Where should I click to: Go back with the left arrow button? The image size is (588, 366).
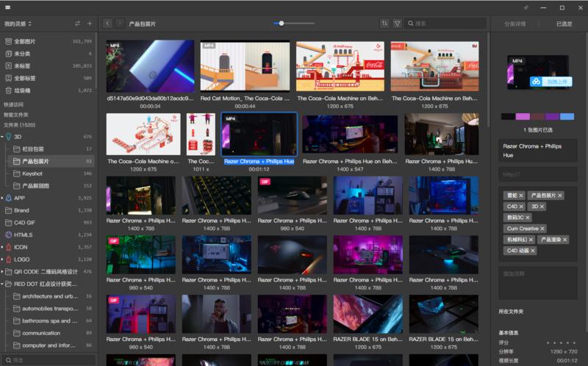point(108,24)
